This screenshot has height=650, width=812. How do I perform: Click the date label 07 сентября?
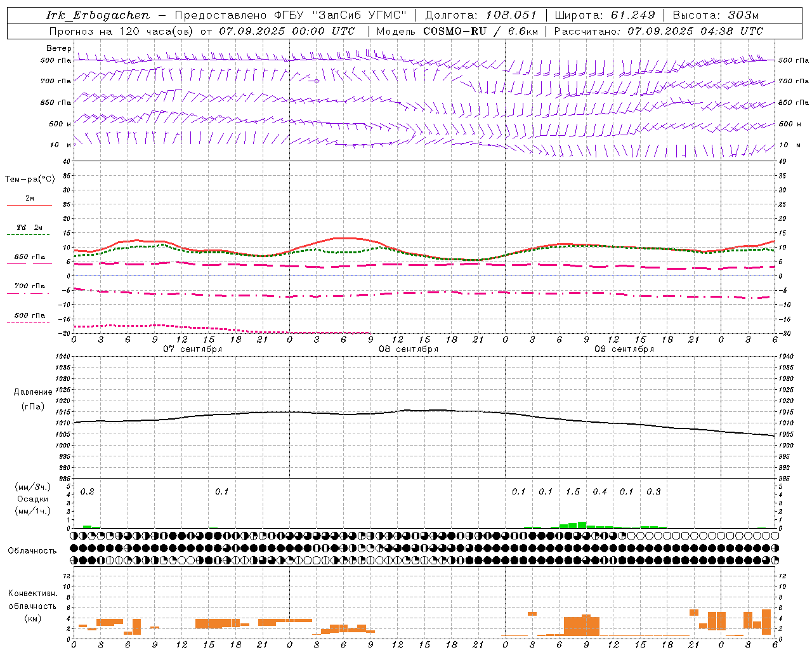coord(193,349)
